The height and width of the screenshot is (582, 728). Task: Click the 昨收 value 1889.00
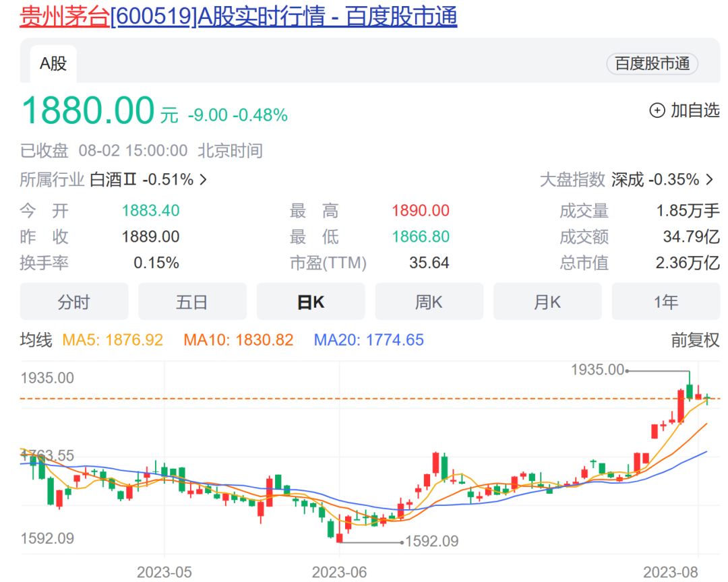click(x=150, y=236)
